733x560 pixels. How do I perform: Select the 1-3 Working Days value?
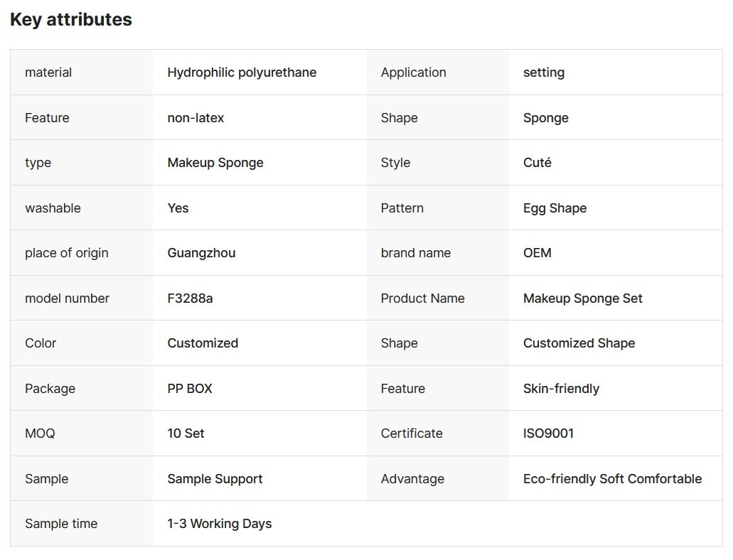click(220, 524)
